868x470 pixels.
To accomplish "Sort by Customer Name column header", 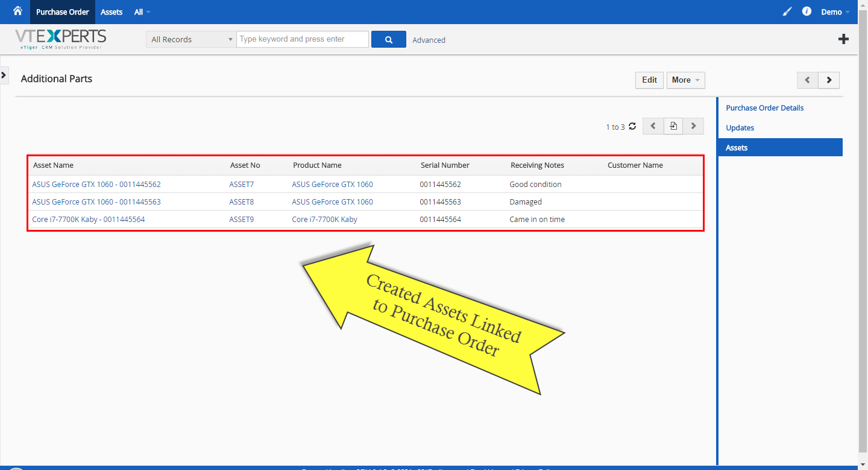I will coord(635,165).
